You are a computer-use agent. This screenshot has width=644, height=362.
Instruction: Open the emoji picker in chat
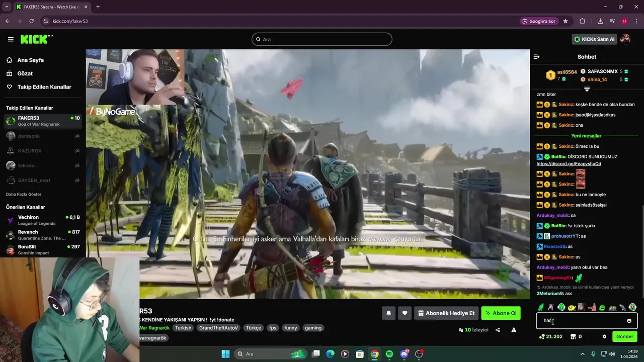tap(629, 321)
